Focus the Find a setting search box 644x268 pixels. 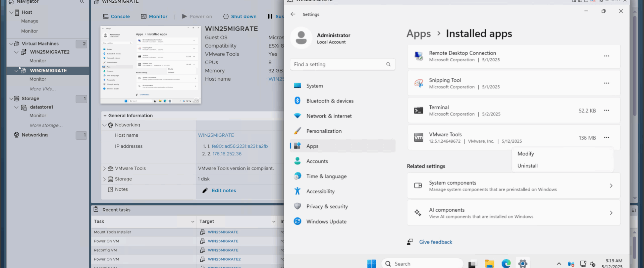(x=342, y=64)
